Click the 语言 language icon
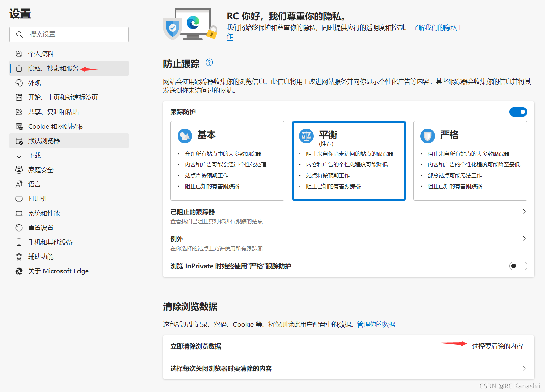 point(19,184)
